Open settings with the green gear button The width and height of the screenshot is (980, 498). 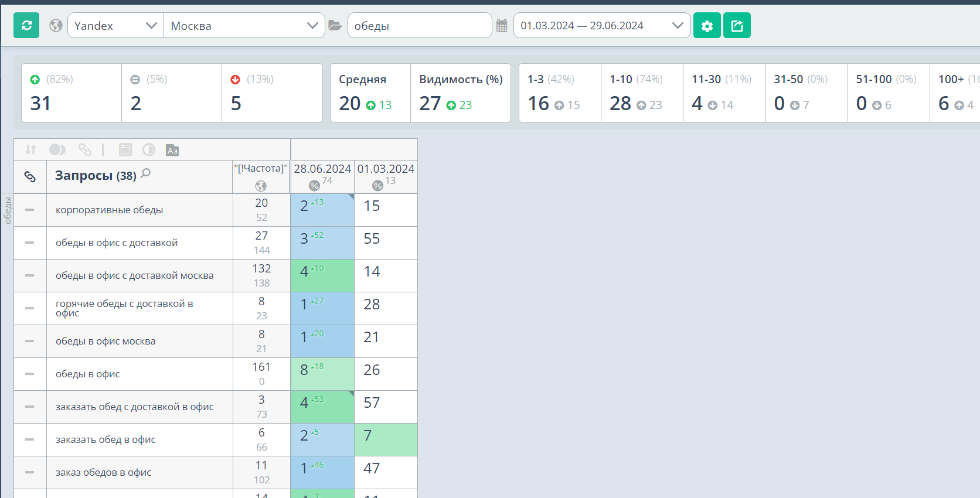tap(707, 26)
